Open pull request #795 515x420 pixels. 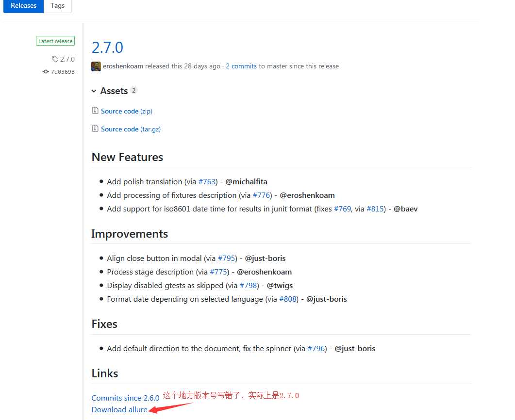coord(227,258)
